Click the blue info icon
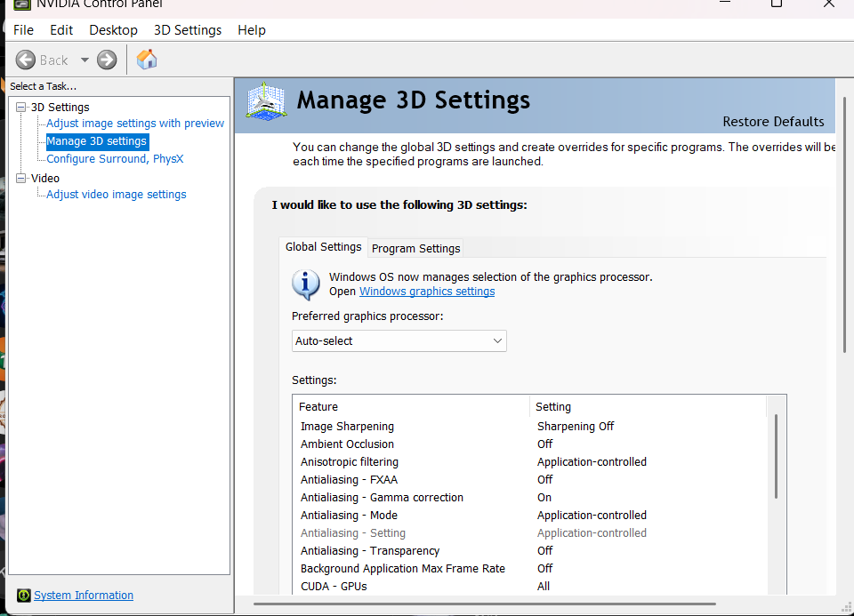The height and width of the screenshot is (616, 854). pyautogui.click(x=306, y=284)
